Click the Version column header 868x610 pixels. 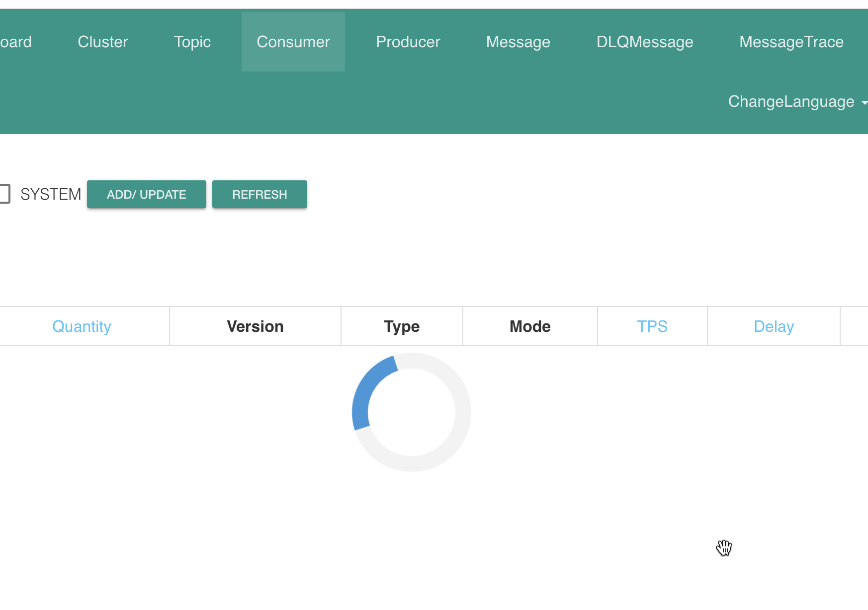click(255, 326)
